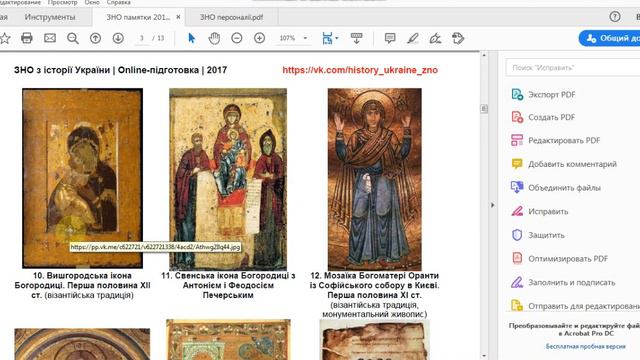The width and height of the screenshot is (640, 360).
Task: Open the Защитить tool
Action: coord(538,235)
